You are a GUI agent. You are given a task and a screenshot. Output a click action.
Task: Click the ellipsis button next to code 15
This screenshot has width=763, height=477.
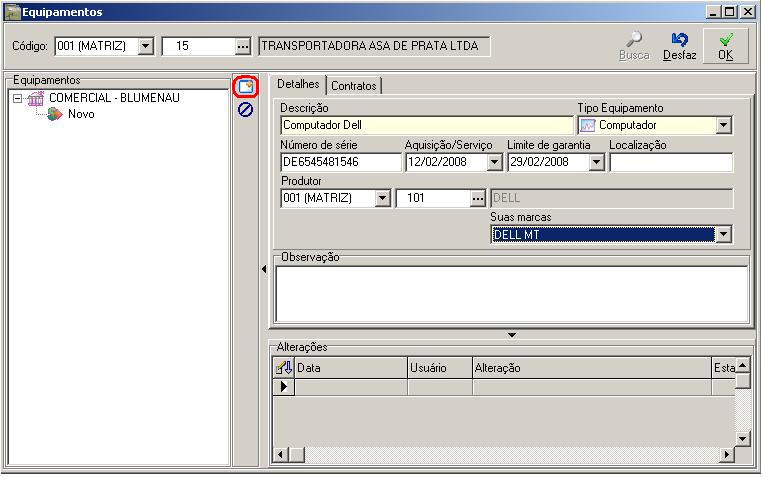click(243, 46)
